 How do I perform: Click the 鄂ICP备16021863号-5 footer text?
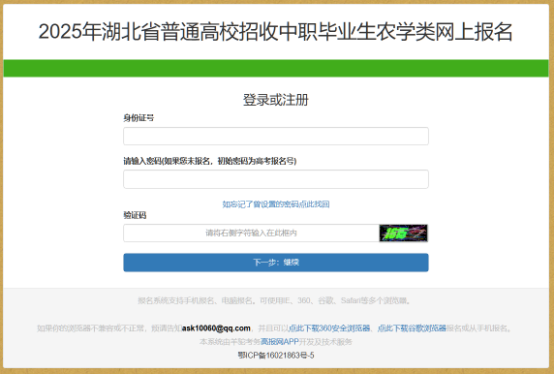(276, 355)
